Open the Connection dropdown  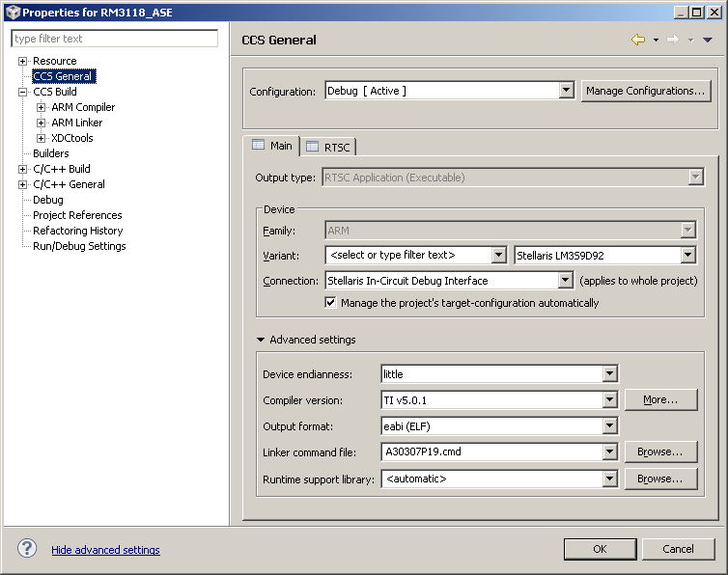(x=565, y=281)
